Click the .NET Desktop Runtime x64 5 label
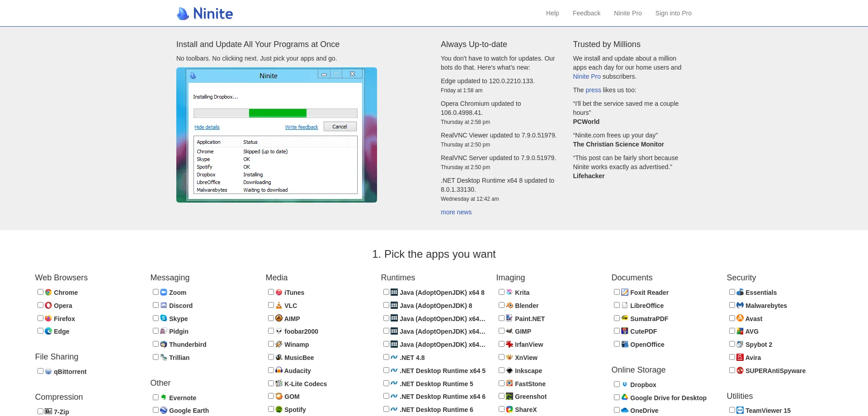Image resolution: width=868 pixels, height=416 pixels. pyautogui.click(x=443, y=371)
